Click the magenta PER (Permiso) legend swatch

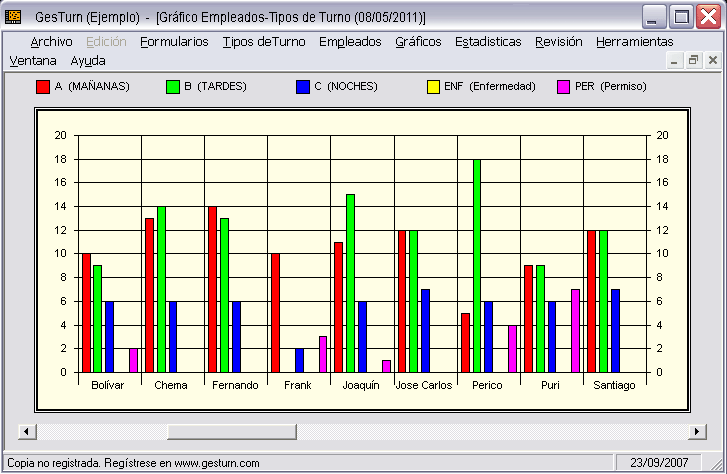tap(564, 86)
